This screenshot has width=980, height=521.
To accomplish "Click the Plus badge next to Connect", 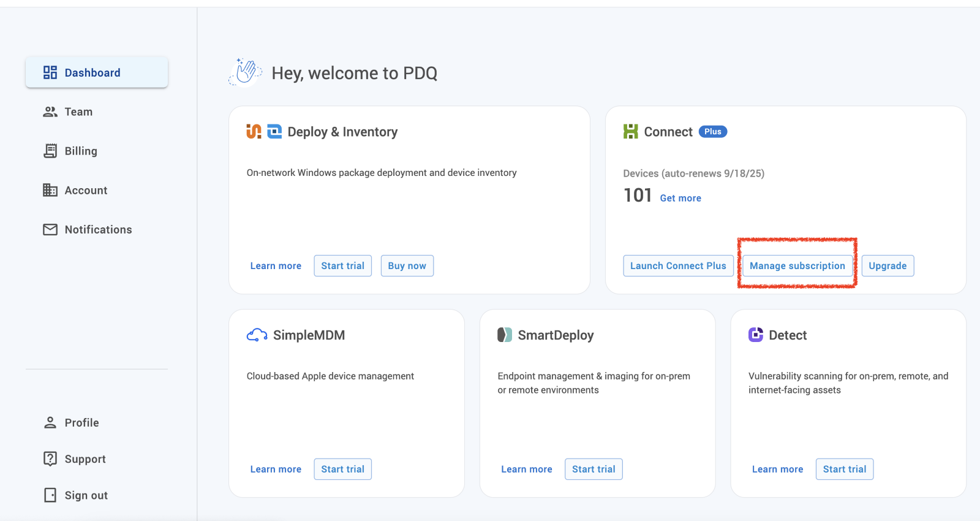I will (713, 131).
